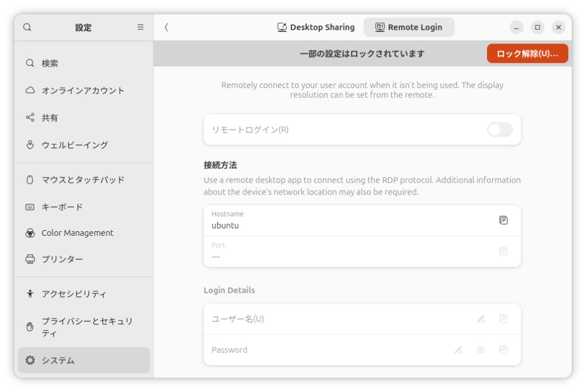This screenshot has width=586, height=392.
Task: Toggle the リモートログイン switch
Action: tap(500, 130)
